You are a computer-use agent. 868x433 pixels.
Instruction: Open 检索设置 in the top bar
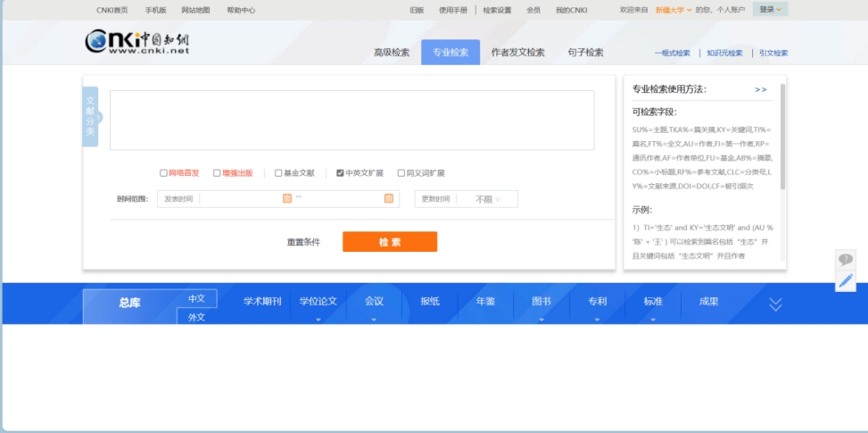497,10
